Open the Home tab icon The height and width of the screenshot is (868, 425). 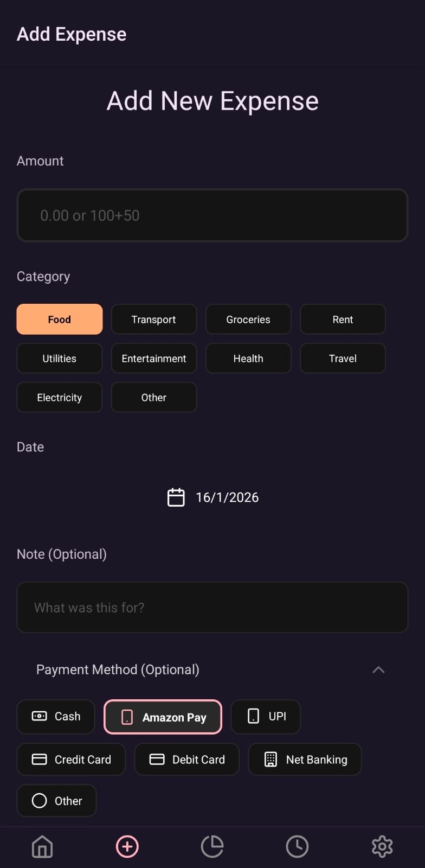[42, 846]
